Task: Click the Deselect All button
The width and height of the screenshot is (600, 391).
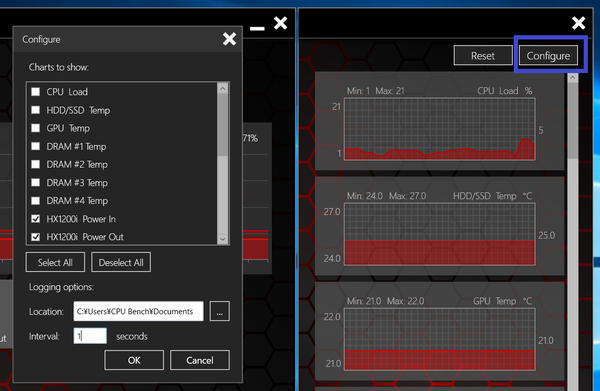Action: (121, 262)
